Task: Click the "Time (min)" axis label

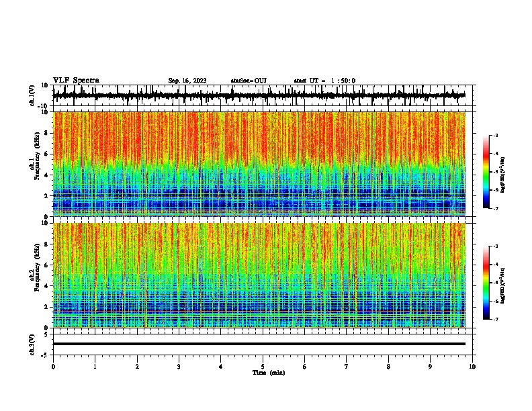Action: [269, 373]
